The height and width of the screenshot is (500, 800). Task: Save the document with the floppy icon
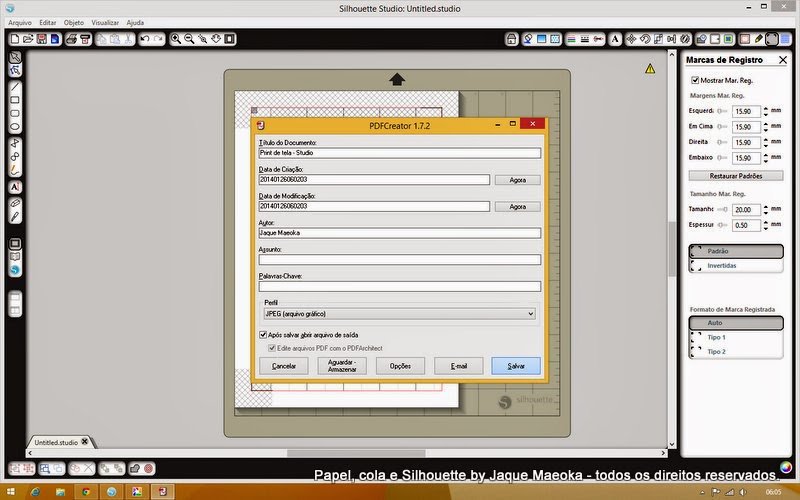(41, 39)
